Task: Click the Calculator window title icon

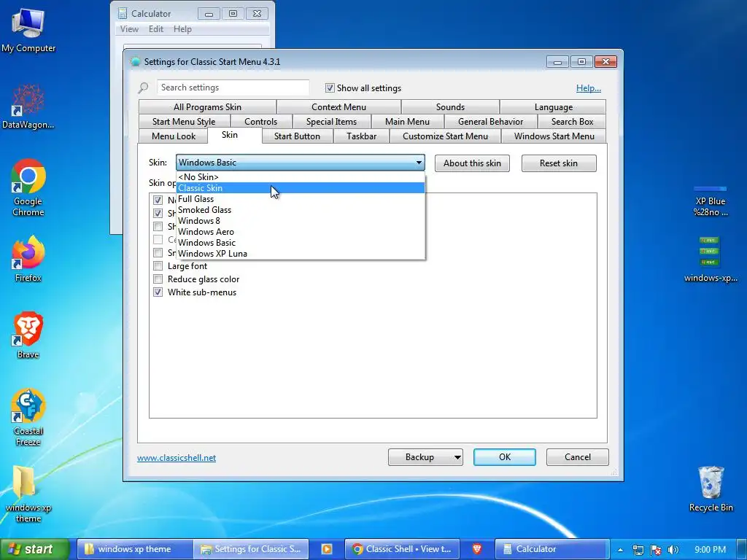Action: click(x=123, y=13)
